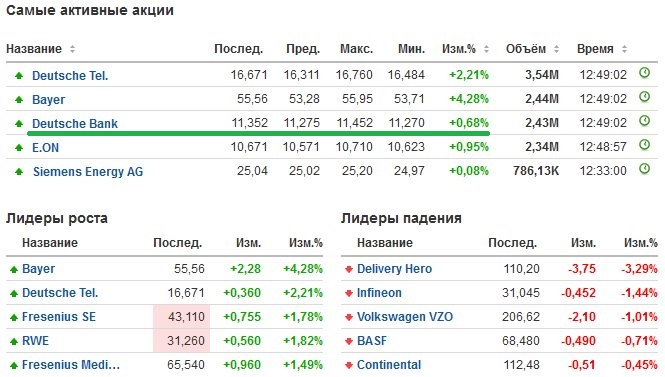
Task: Click the clock icon in E.ON row
Action: [644, 145]
